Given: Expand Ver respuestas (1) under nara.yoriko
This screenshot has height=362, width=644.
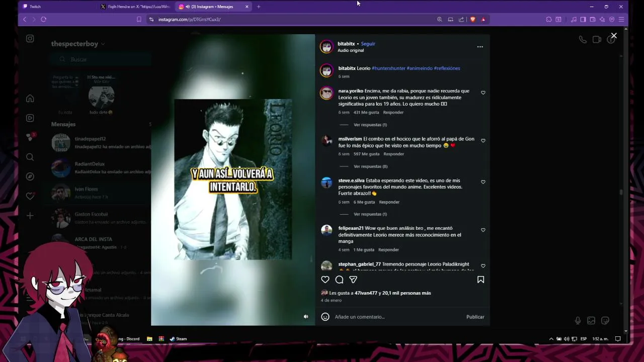Looking at the screenshot, I should [370, 125].
